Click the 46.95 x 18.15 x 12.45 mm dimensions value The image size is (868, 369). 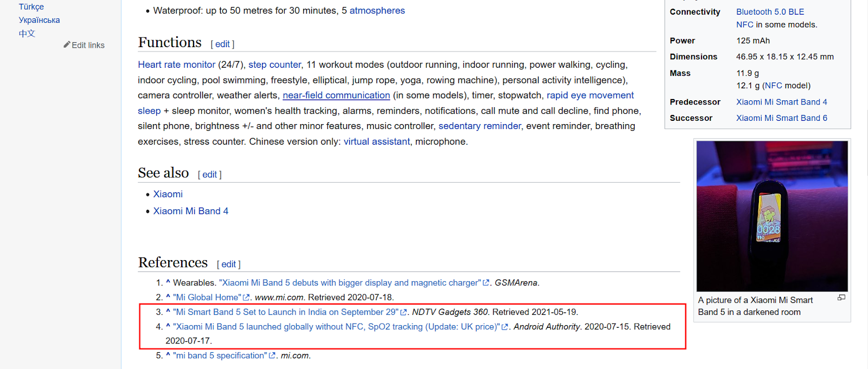click(x=784, y=56)
